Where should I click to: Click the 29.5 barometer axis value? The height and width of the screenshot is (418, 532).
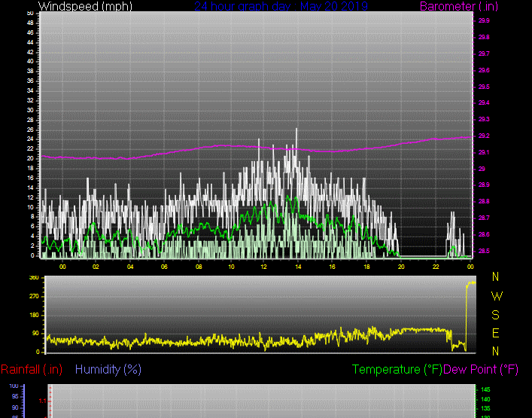tap(484, 87)
